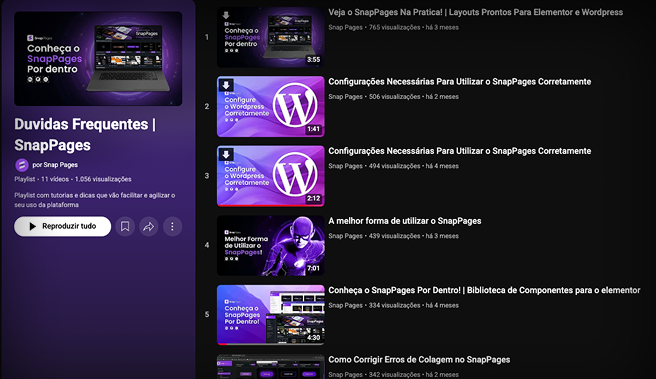656x379 pixels.
Task: Open the 'por Snap Pages' channel link
Action: pos(55,165)
